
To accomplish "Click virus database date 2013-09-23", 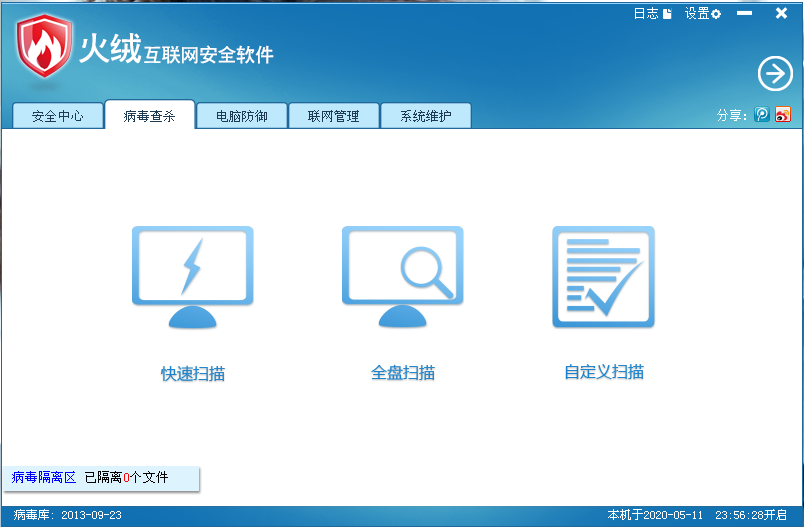I will [x=91, y=515].
